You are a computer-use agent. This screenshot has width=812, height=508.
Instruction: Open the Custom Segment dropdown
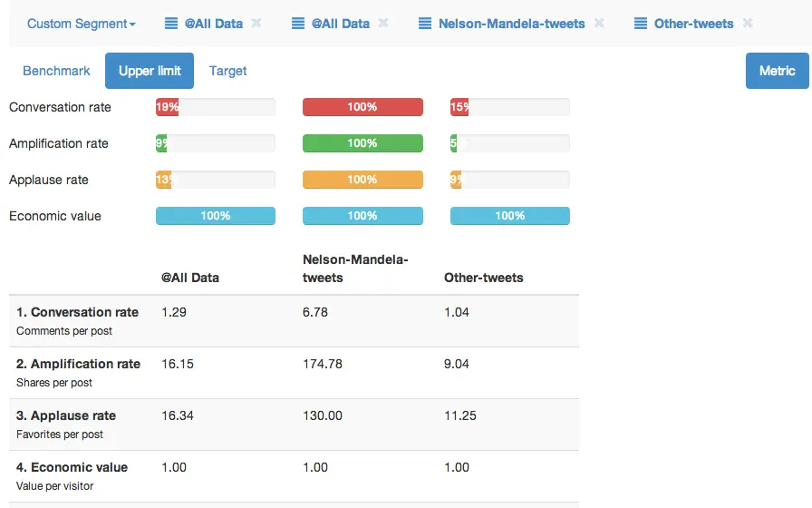pos(81,24)
